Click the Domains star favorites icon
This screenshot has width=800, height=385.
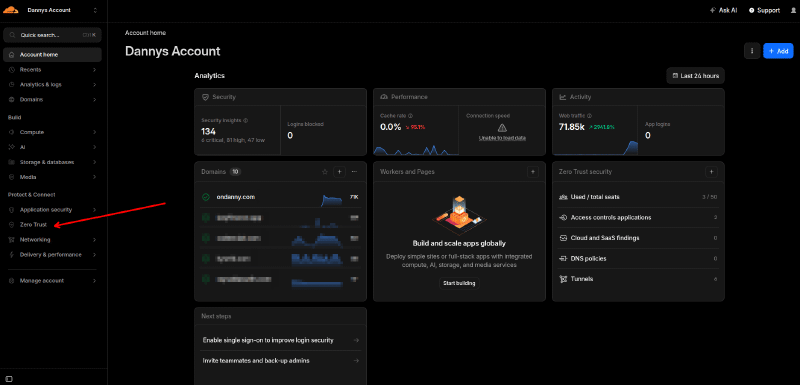coord(324,172)
